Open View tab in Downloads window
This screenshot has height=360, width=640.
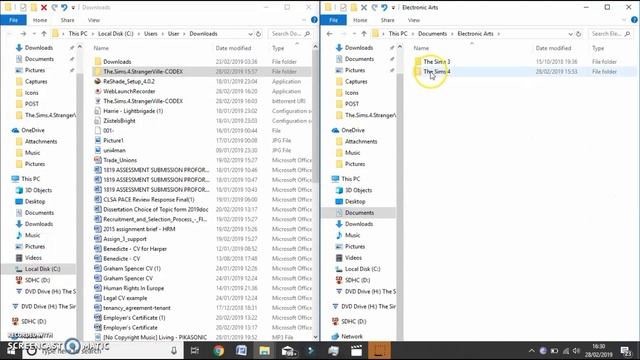[x=93, y=20]
